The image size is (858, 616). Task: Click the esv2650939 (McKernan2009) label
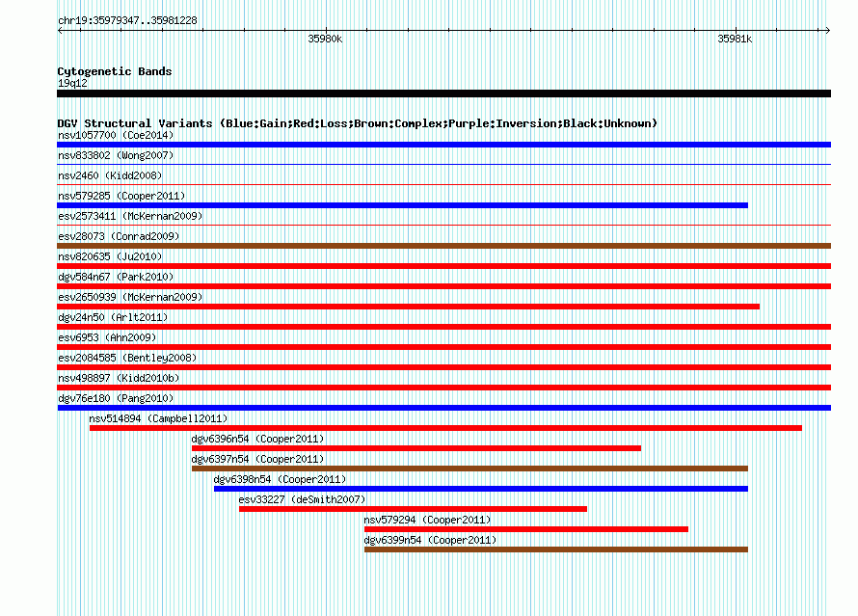click(130, 297)
